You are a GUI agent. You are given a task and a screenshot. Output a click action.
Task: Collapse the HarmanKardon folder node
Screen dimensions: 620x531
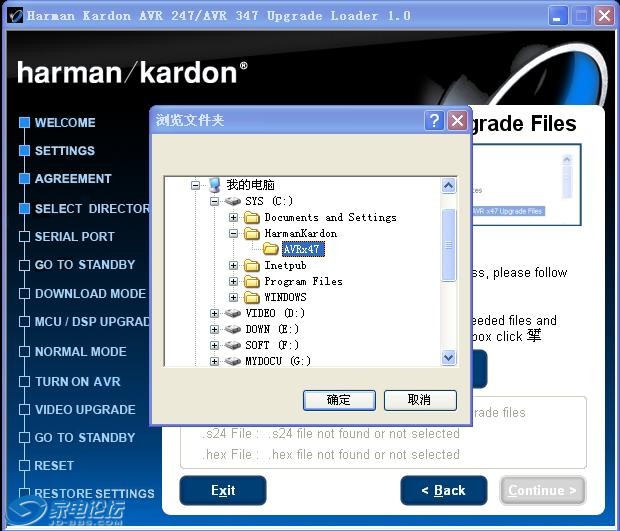click(x=233, y=234)
